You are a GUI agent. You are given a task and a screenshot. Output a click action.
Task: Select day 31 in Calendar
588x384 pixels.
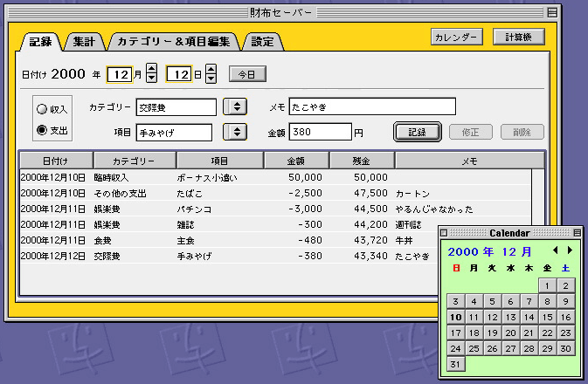[455, 364]
